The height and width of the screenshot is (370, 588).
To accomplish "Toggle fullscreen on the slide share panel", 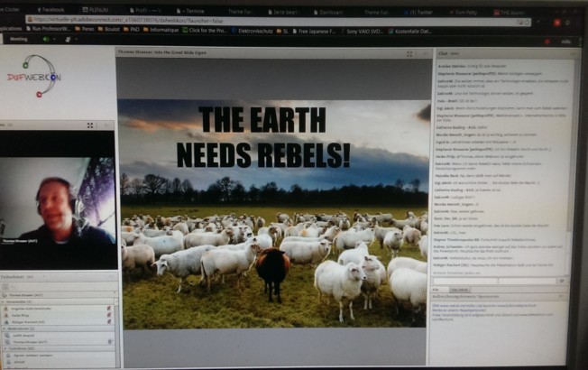I will (411, 53).
